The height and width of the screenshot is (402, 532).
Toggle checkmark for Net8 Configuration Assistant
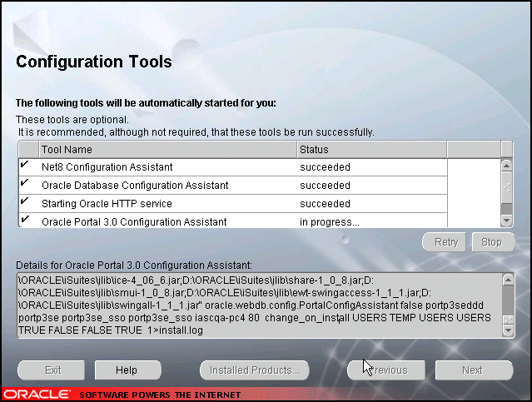coord(24,165)
